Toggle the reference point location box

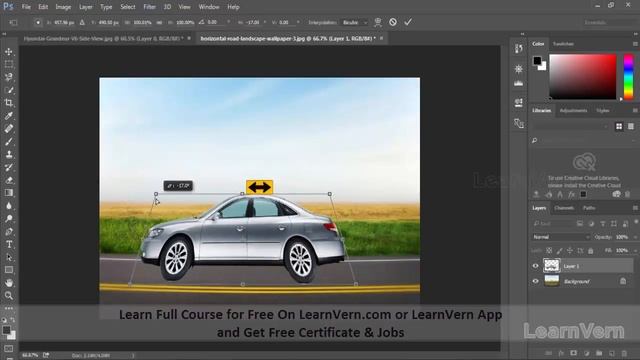pyautogui.click(x=38, y=22)
